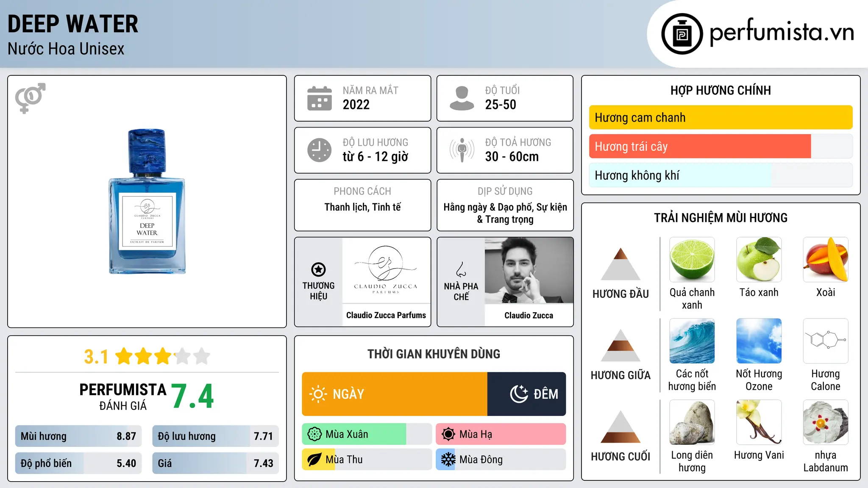Click the Hương Calone molecule image
Screen dimensions: 868x488
click(x=826, y=341)
